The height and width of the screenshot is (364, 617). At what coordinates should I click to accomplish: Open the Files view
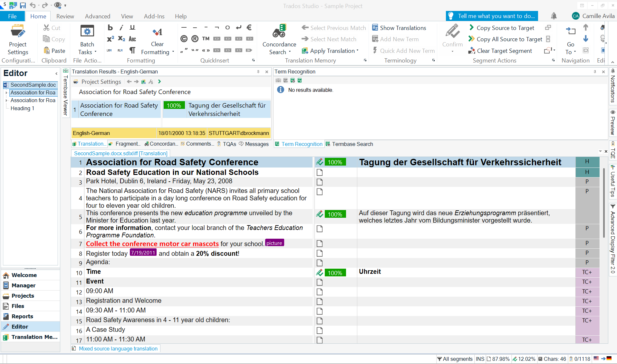31,306
